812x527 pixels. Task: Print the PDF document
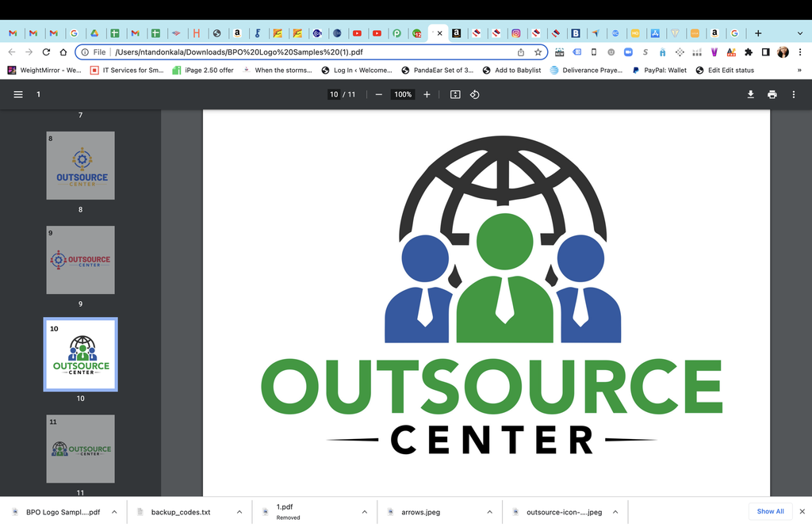772,94
